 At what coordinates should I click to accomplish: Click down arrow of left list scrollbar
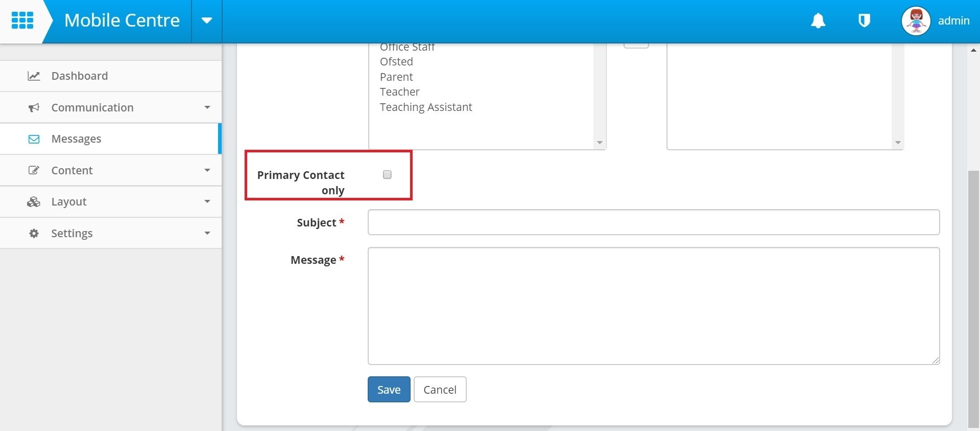click(x=600, y=143)
